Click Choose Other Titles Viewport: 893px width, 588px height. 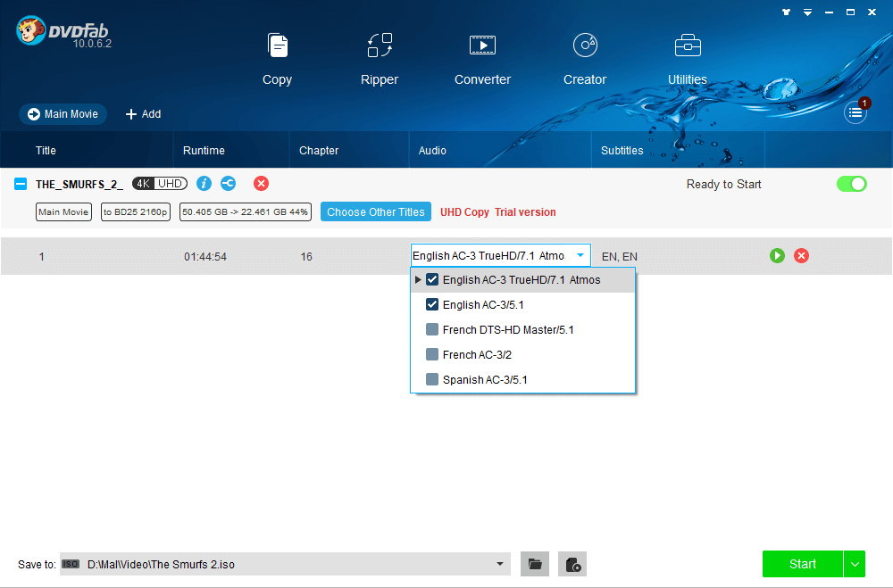point(376,211)
